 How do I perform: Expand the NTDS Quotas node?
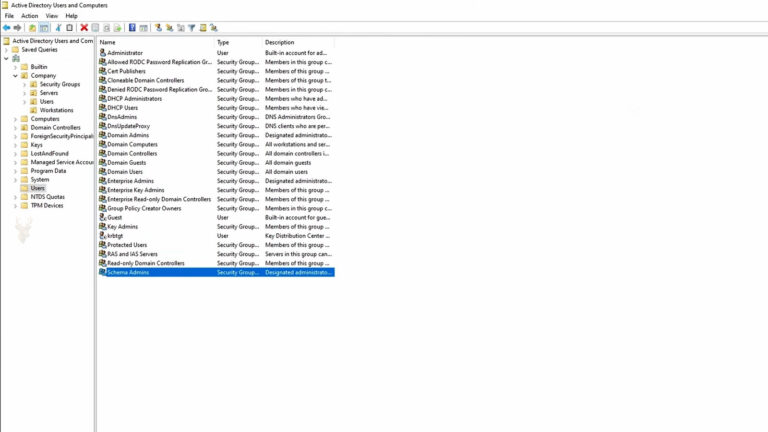[15, 197]
